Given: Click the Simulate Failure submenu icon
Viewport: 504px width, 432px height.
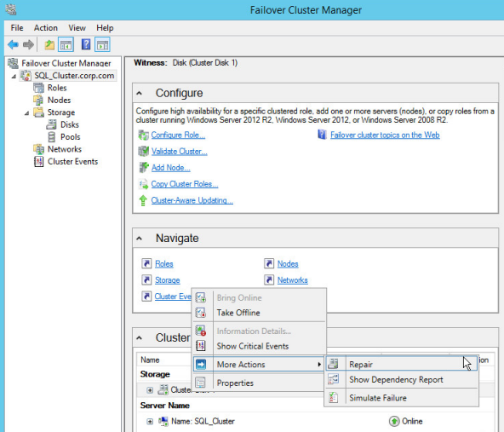Looking at the screenshot, I should [334, 398].
